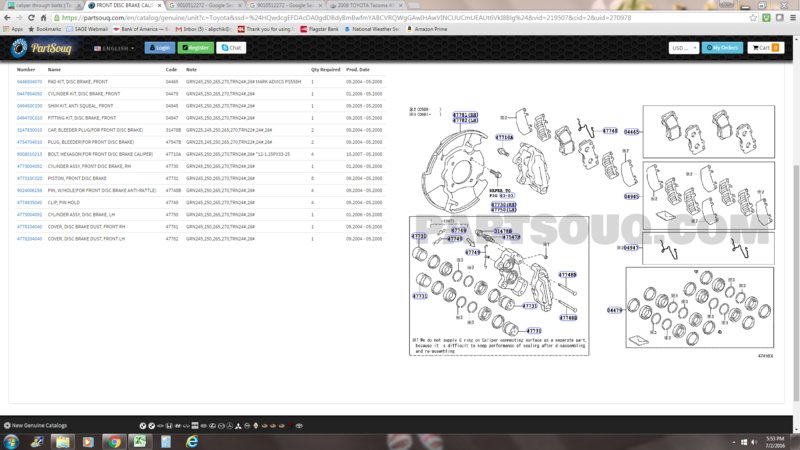The image size is (800, 450).
Task: Open Windows Media Player from the taskbar
Action: [x=88, y=442]
